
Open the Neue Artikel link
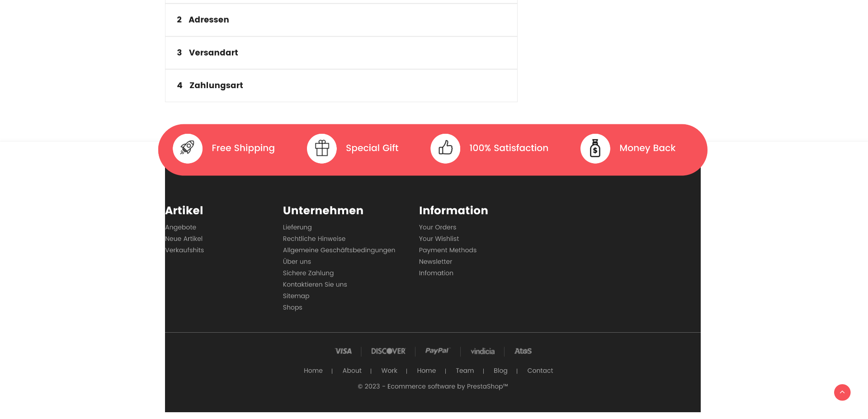coord(184,239)
